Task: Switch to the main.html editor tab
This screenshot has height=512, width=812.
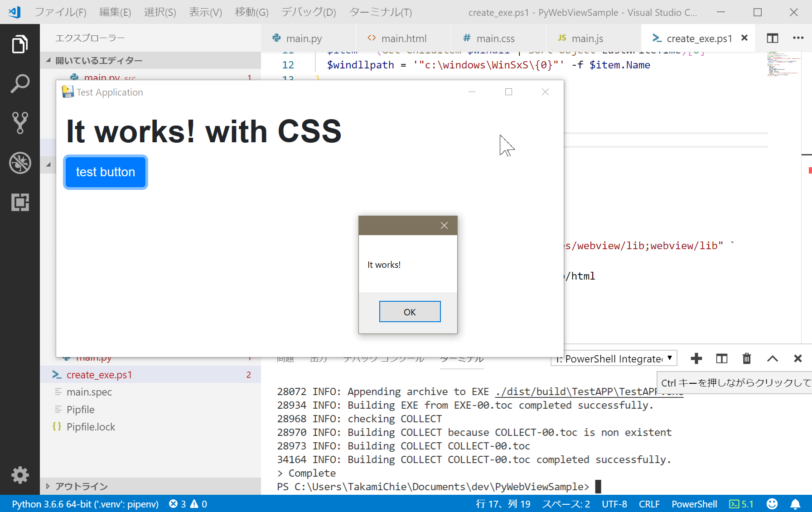Action: coord(403,38)
